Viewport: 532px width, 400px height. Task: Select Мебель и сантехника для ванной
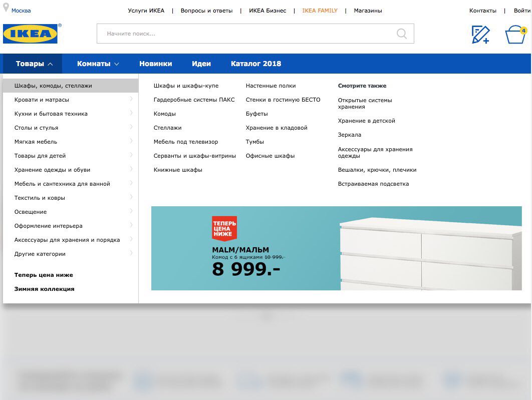[62, 184]
